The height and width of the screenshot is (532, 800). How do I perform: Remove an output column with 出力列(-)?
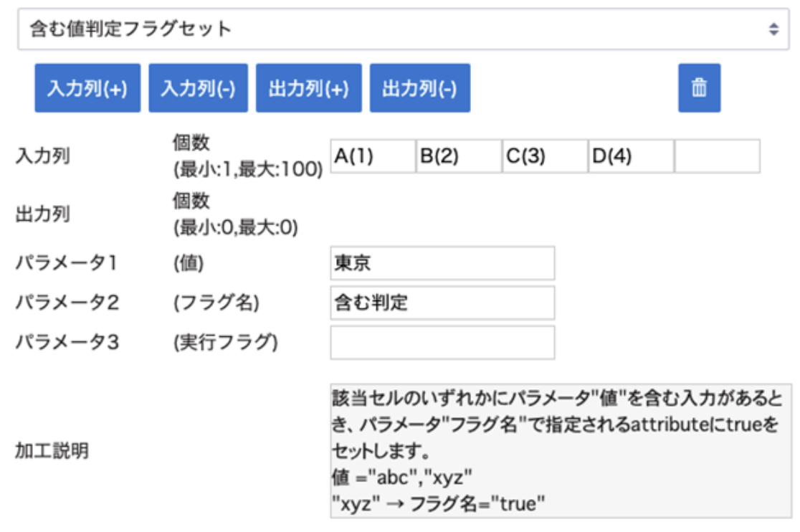(419, 88)
